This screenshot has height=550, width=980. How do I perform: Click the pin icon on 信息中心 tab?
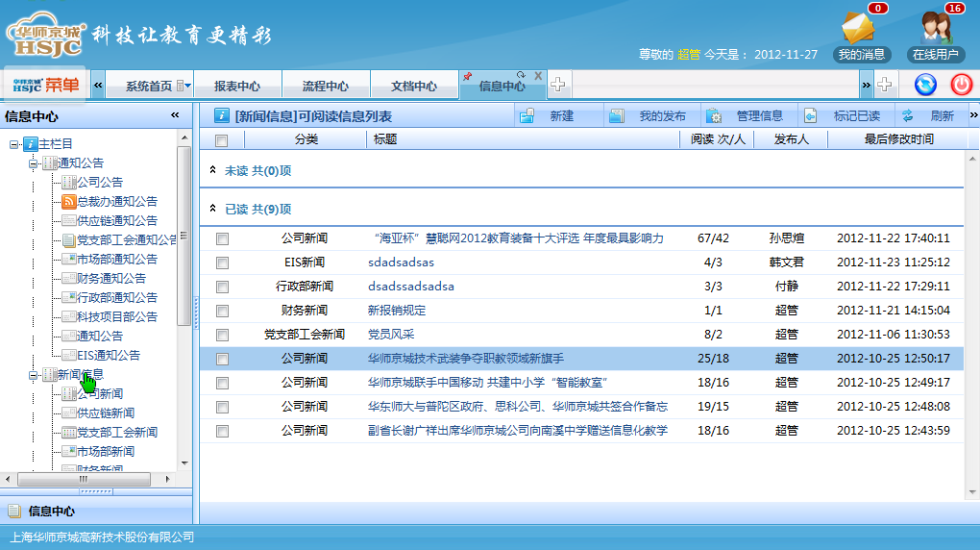click(467, 76)
